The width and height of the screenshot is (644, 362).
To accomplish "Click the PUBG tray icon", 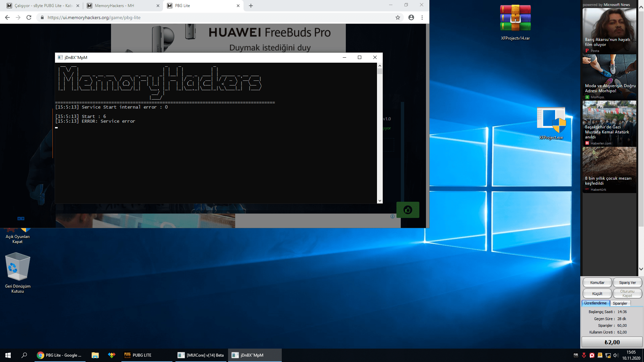I will tap(576, 355).
